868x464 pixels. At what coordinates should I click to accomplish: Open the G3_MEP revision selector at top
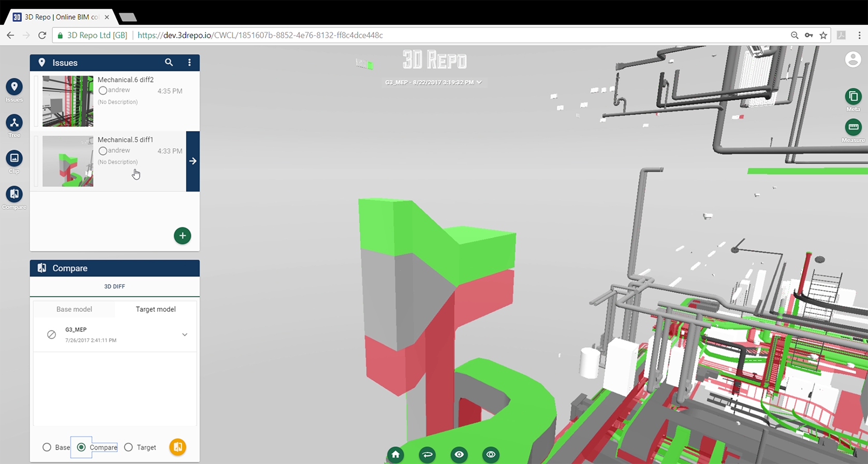pos(433,82)
